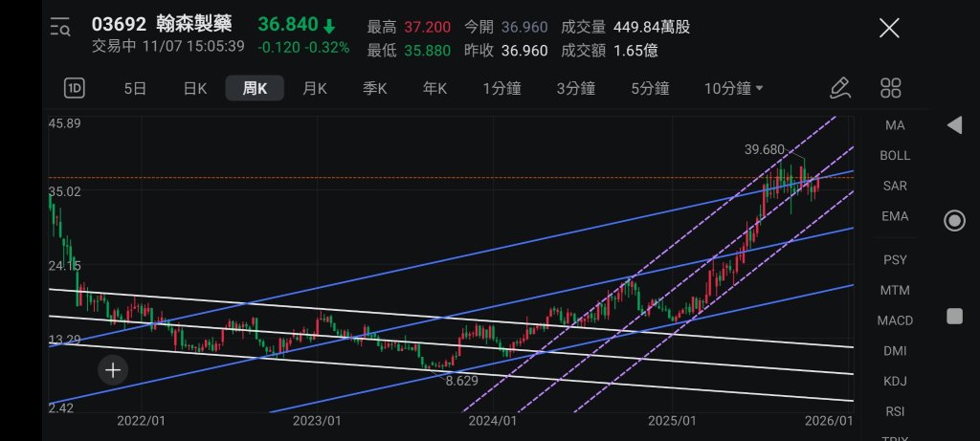The image size is (980, 441).
Task: Tap the 8.629 low price label
Action: click(462, 381)
